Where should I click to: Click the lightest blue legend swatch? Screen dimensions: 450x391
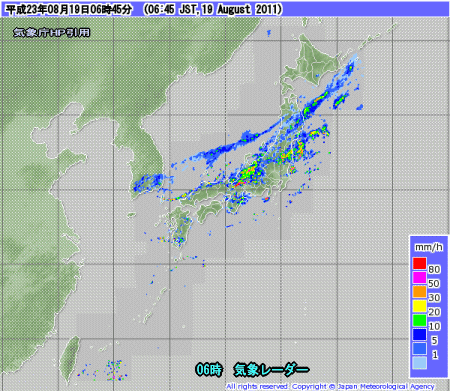(420, 363)
